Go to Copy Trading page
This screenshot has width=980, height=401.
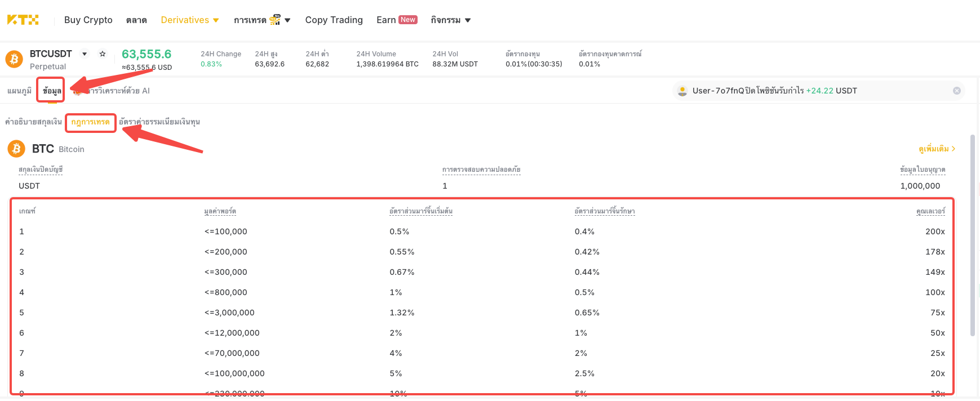tap(334, 20)
